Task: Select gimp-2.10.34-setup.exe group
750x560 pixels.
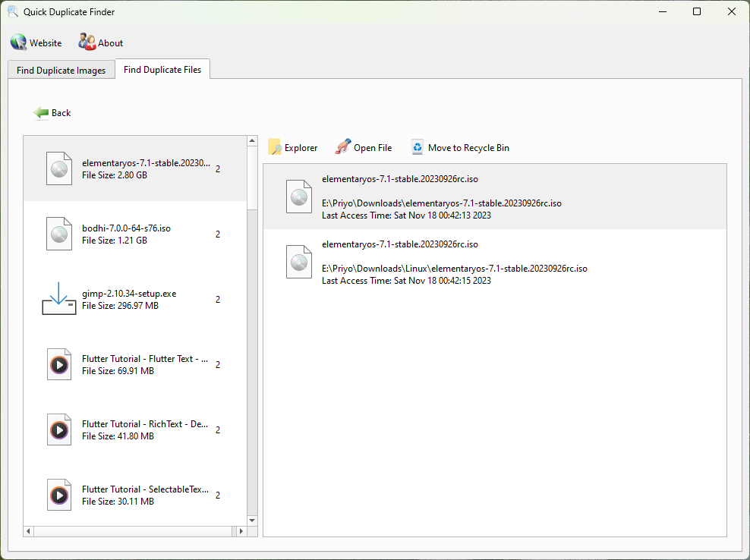Action: (x=135, y=300)
